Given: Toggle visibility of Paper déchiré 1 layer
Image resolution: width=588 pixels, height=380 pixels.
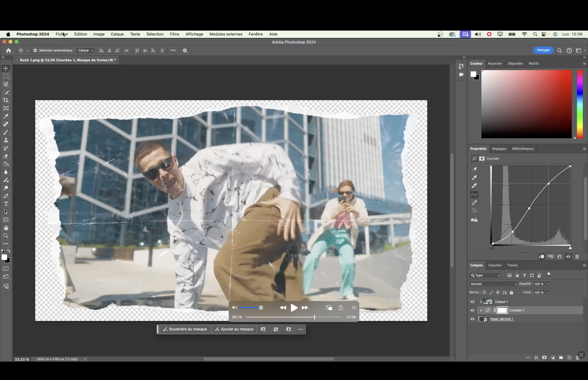Looking at the screenshot, I should pyautogui.click(x=472, y=319).
